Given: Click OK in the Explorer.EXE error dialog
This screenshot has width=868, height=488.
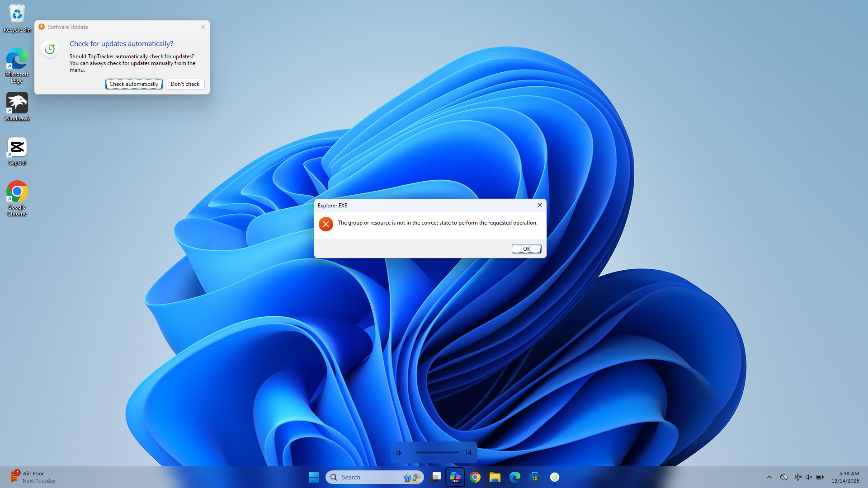Looking at the screenshot, I should pos(526,249).
